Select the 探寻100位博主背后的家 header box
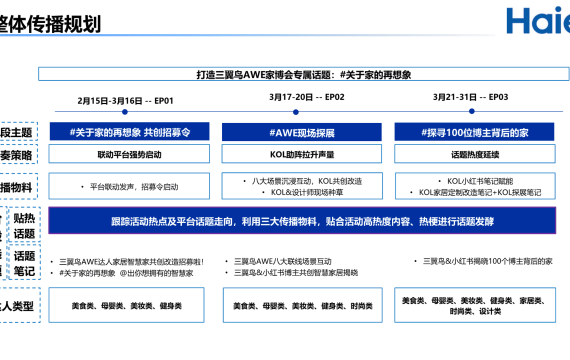570x360 pixels. [474, 132]
